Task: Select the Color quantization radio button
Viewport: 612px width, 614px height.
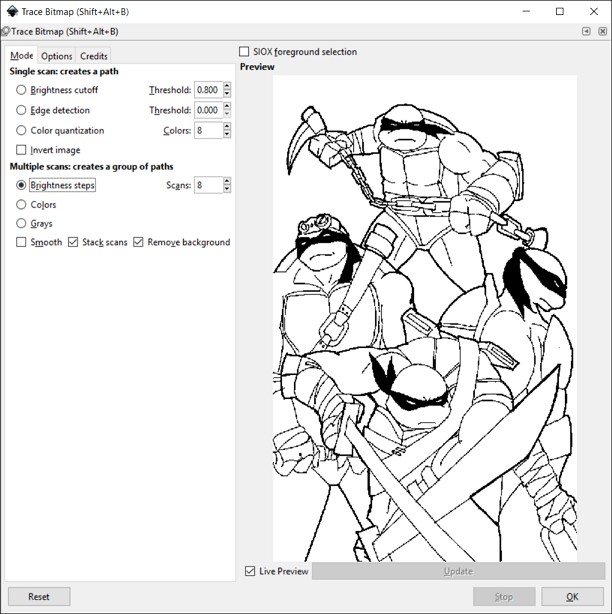Action: coord(21,130)
